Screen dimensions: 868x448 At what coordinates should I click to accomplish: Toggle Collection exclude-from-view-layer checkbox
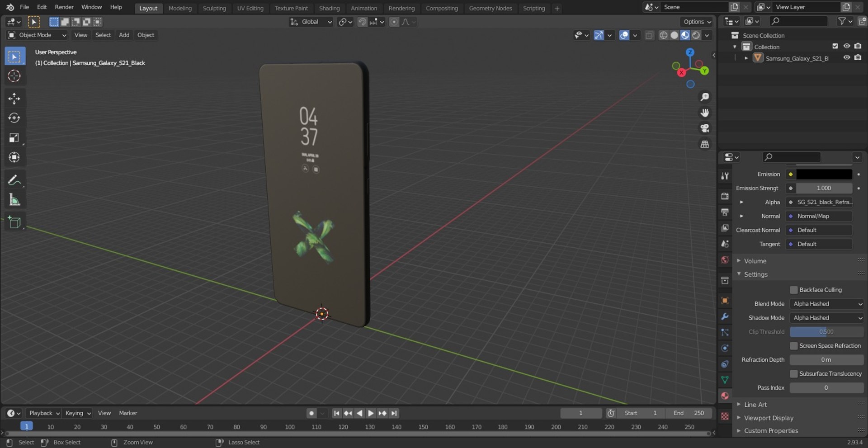(x=835, y=46)
